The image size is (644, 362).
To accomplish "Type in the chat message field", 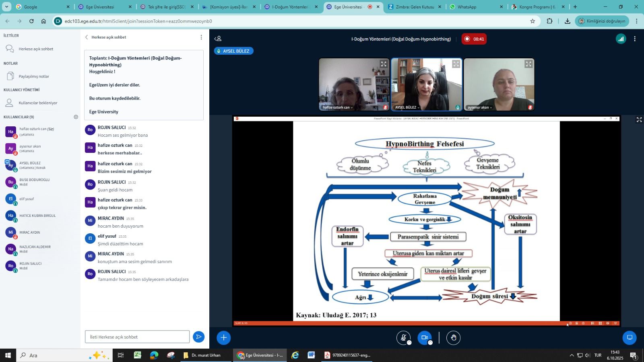I will 137,337.
